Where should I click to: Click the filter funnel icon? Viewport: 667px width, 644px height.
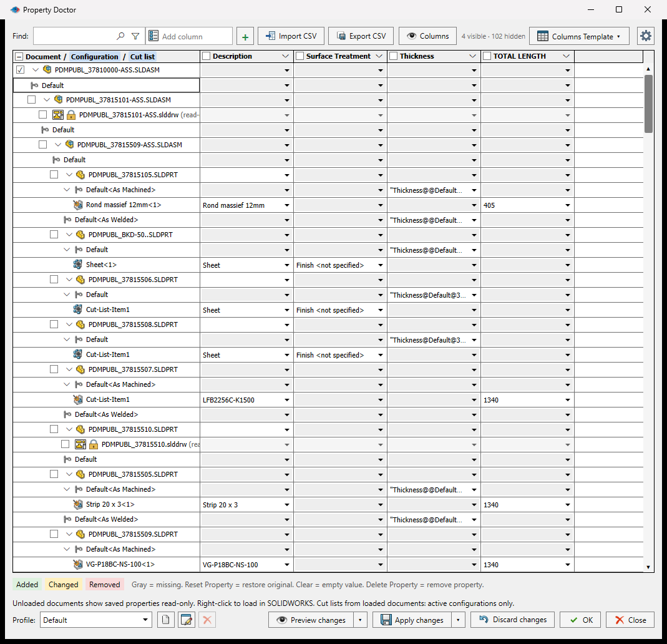135,36
